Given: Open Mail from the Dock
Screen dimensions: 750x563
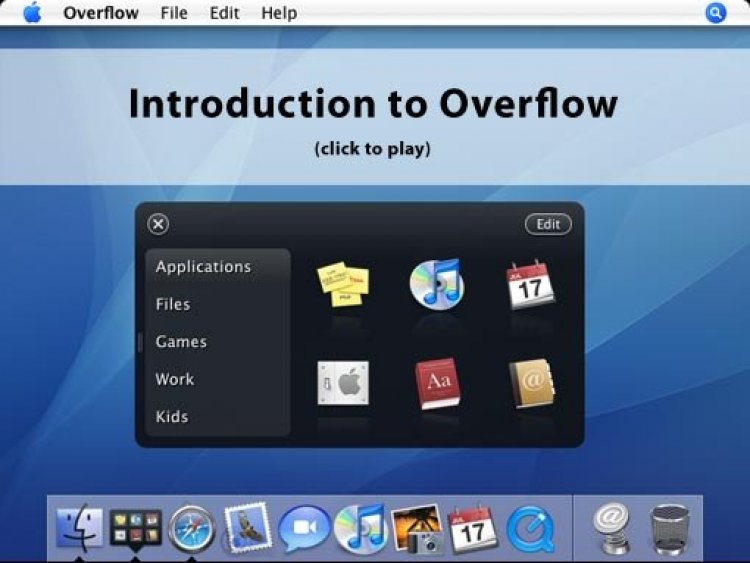Looking at the screenshot, I should coord(248,527).
